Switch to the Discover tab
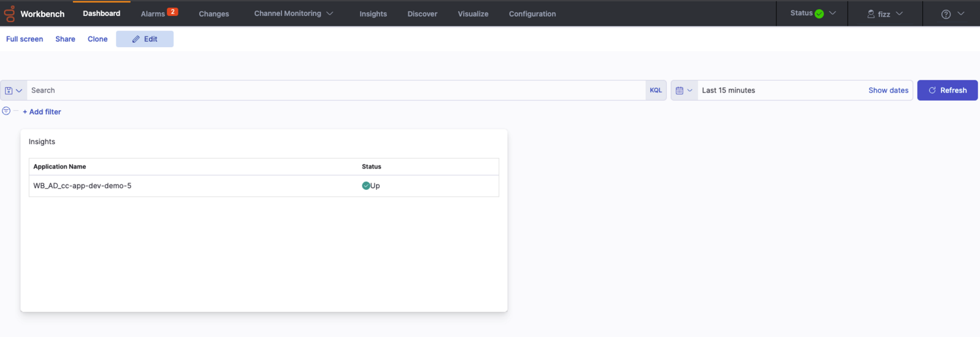980x337 pixels. click(422, 13)
